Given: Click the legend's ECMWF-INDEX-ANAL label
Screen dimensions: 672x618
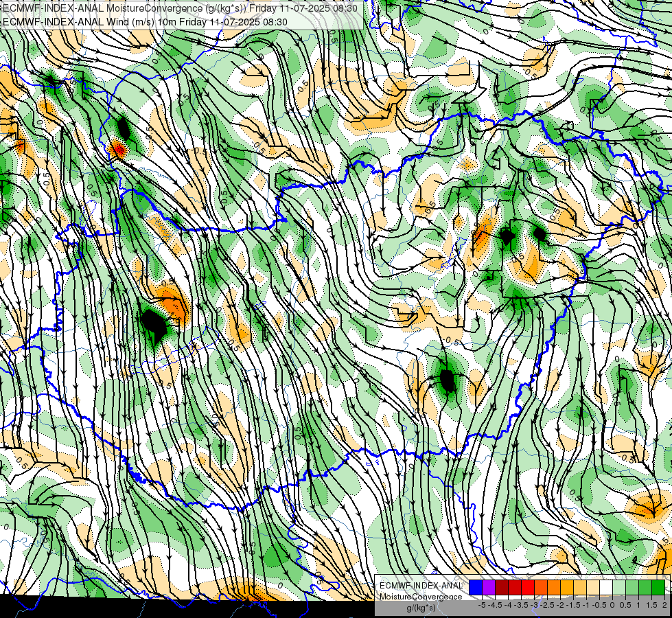Looking at the screenshot, I should tap(421, 586).
